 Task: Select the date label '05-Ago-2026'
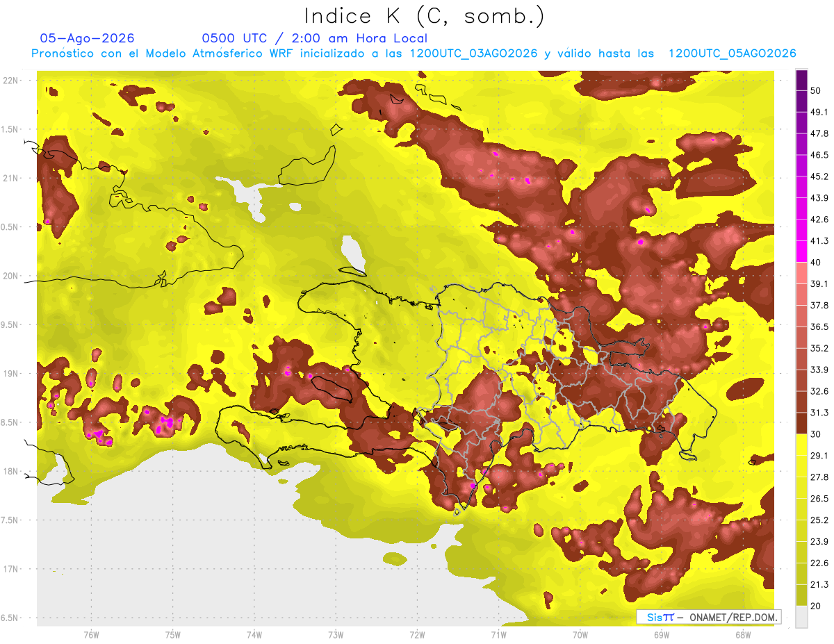87,38
